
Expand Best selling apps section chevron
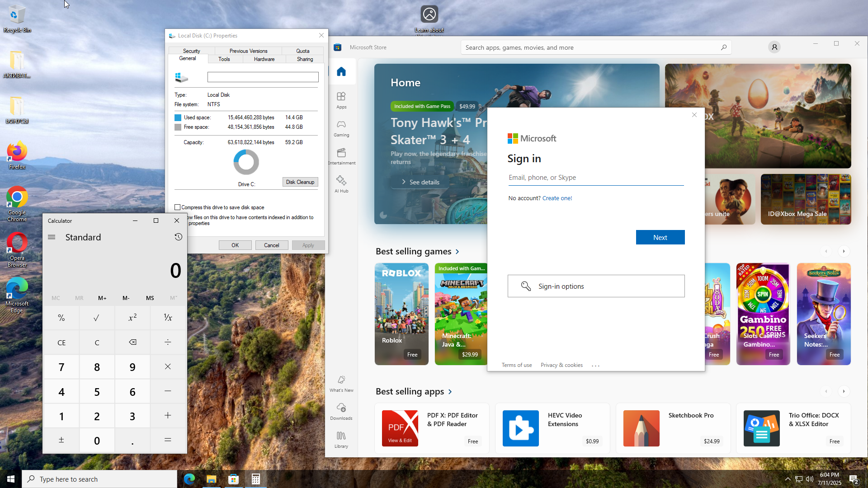450,392
